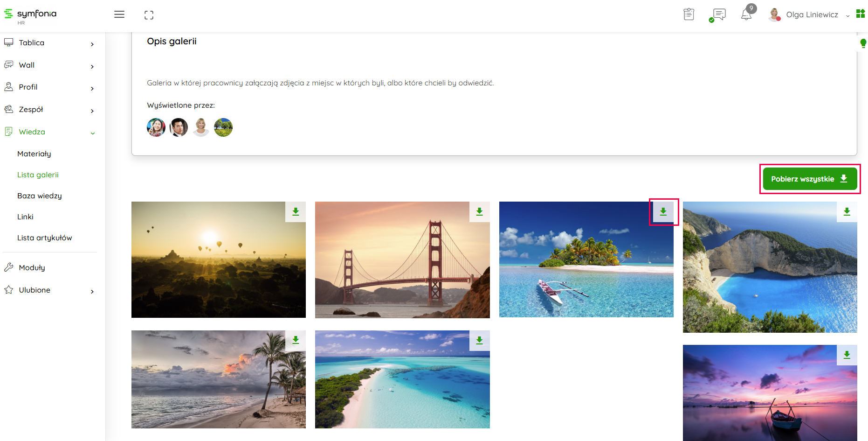The height and width of the screenshot is (441, 868).
Task: Toggle the hamburger sidebar menu
Action: pos(119,14)
